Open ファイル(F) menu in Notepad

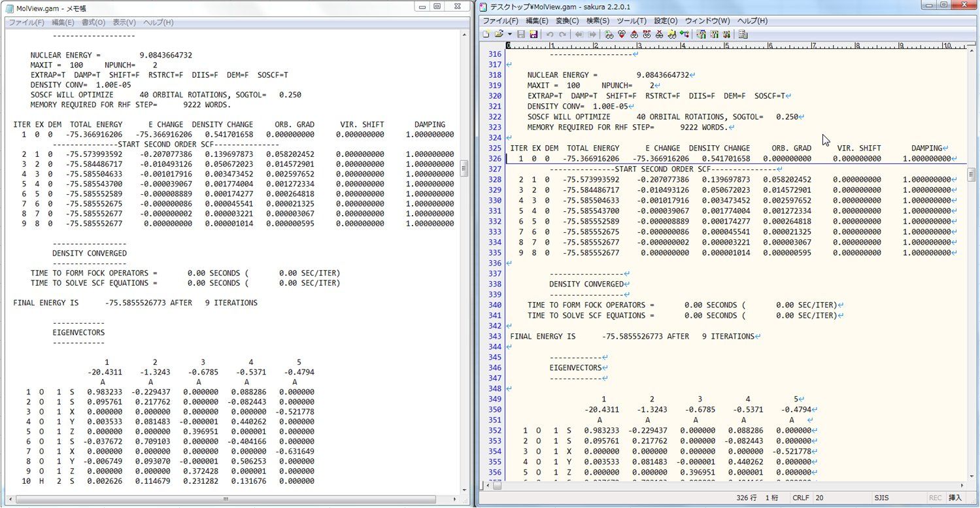click(x=26, y=22)
